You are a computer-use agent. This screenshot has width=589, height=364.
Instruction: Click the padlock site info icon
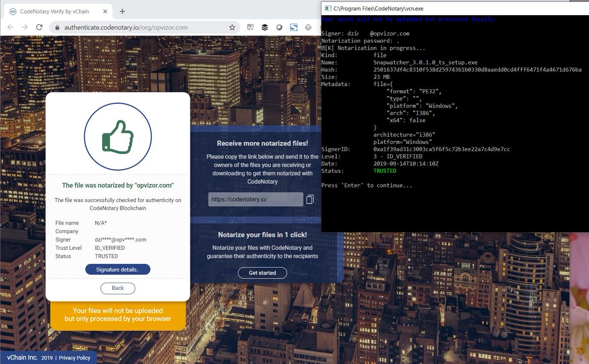(x=57, y=27)
